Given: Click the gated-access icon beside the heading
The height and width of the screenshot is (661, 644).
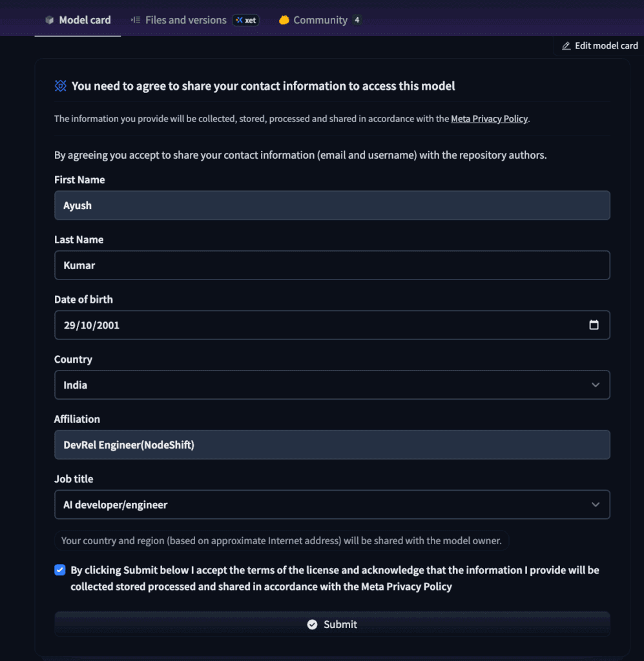Looking at the screenshot, I should 61,86.
